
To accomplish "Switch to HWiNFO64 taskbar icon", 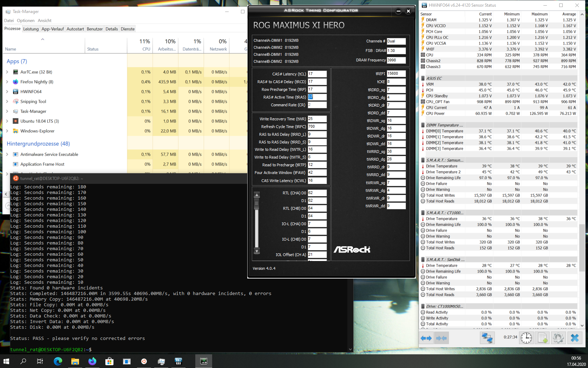I will pyautogui.click(x=178, y=361).
